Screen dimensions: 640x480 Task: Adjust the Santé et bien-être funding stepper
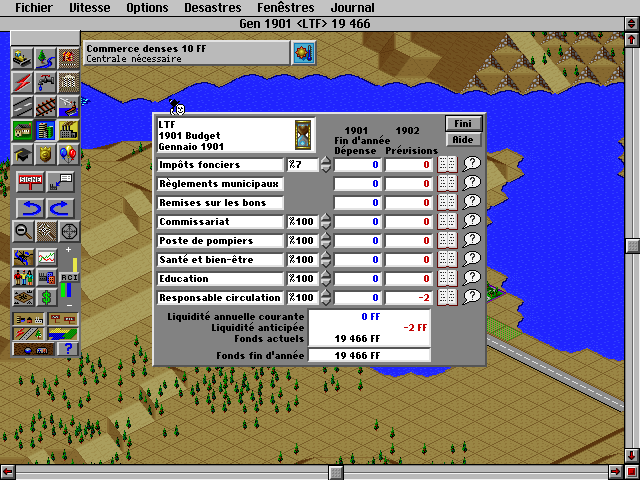point(325,260)
